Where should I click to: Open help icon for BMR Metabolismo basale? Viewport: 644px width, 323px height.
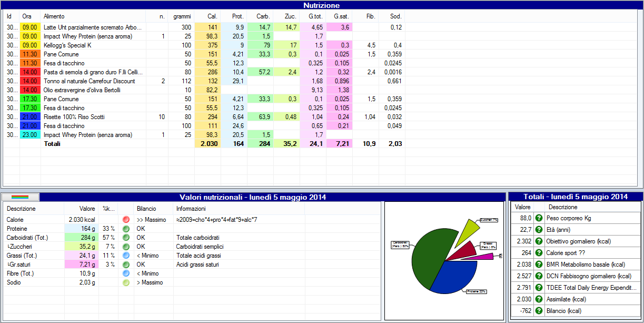pos(539,265)
